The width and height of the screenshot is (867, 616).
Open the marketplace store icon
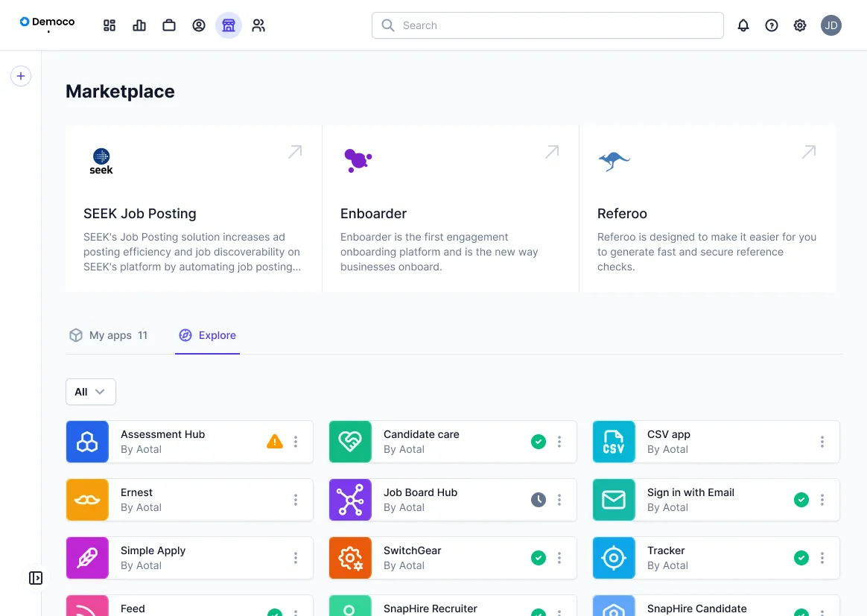click(229, 25)
